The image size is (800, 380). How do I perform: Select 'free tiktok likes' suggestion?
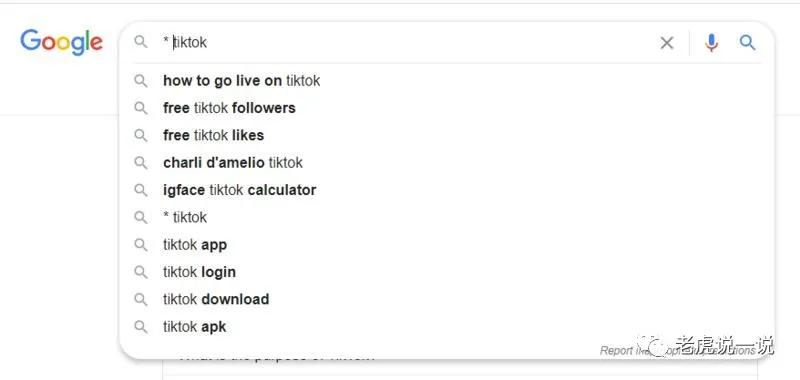[446, 135]
